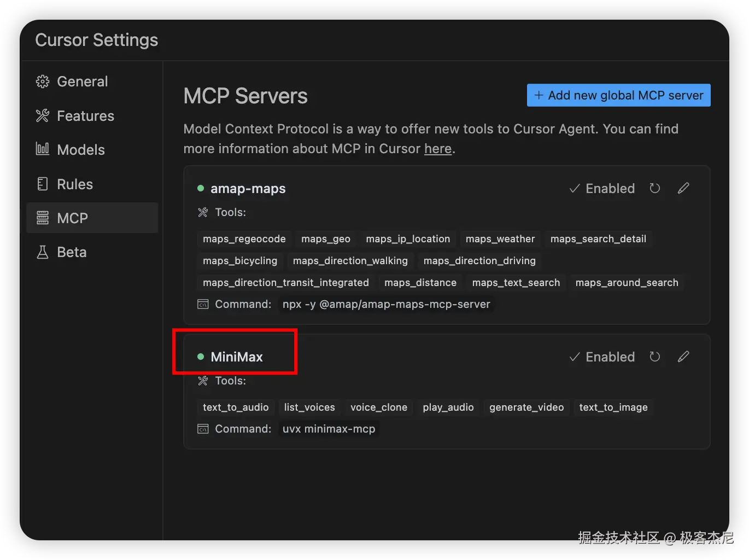Click the amap-maps green status dot

(201, 188)
